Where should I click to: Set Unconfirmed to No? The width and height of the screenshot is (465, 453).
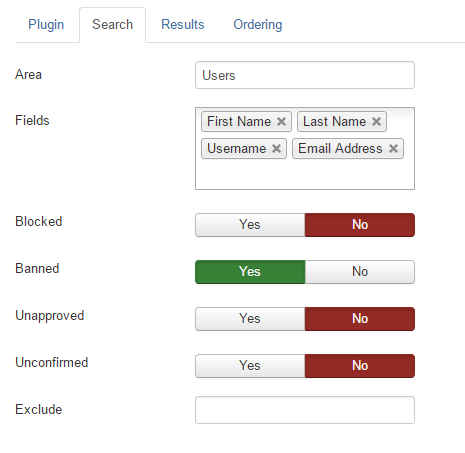(360, 366)
